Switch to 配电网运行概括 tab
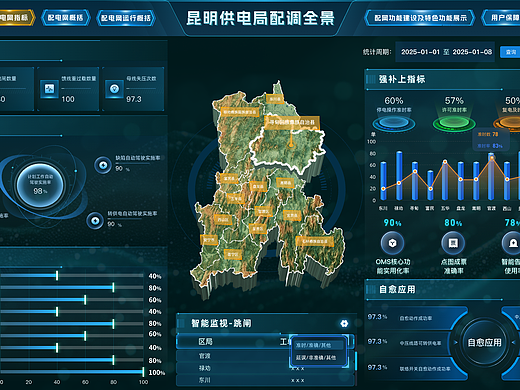Viewport: 520px width, 390px height. (126, 18)
